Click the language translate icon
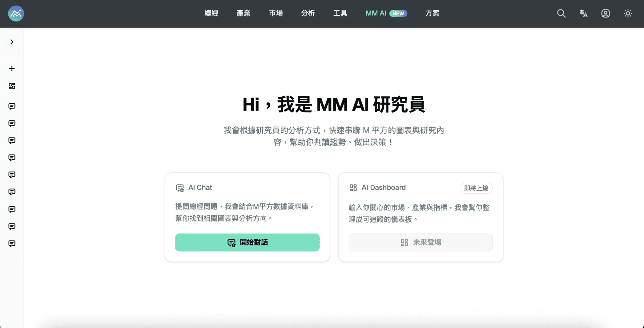The image size is (644, 328). pyautogui.click(x=583, y=13)
